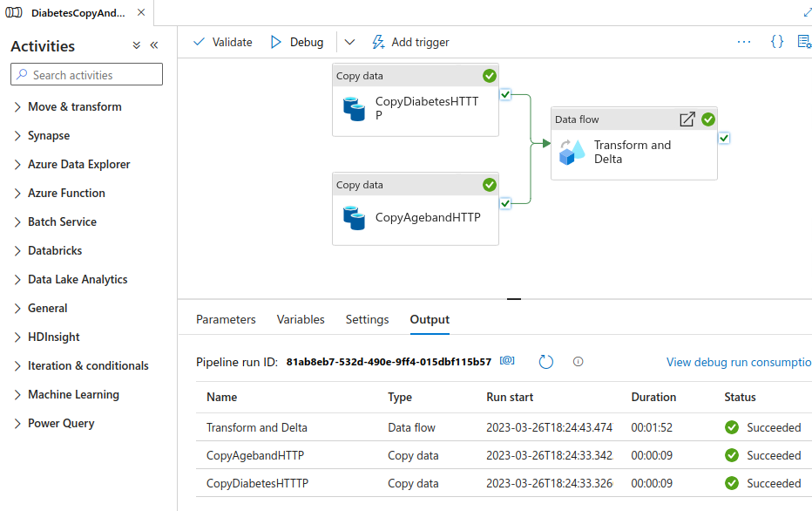Screen dimensions: 812x511
Task: Open the View debug run consumption link
Action: click(739, 362)
